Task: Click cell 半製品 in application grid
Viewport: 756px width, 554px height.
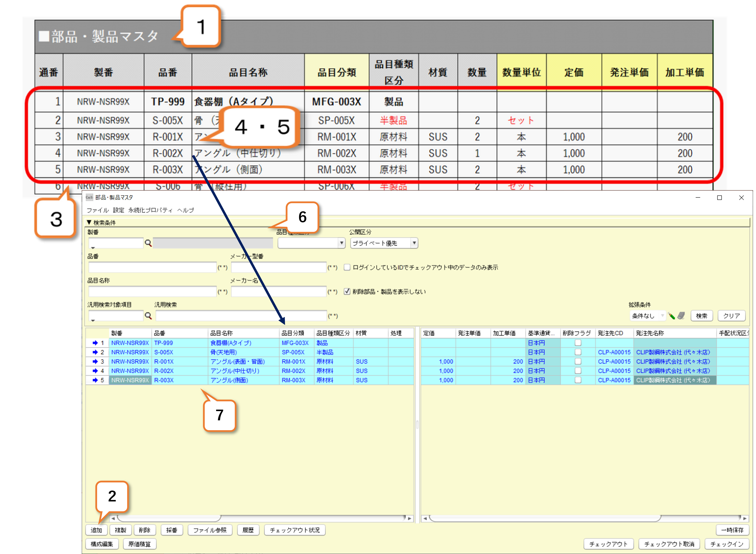Action: pyautogui.click(x=333, y=352)
